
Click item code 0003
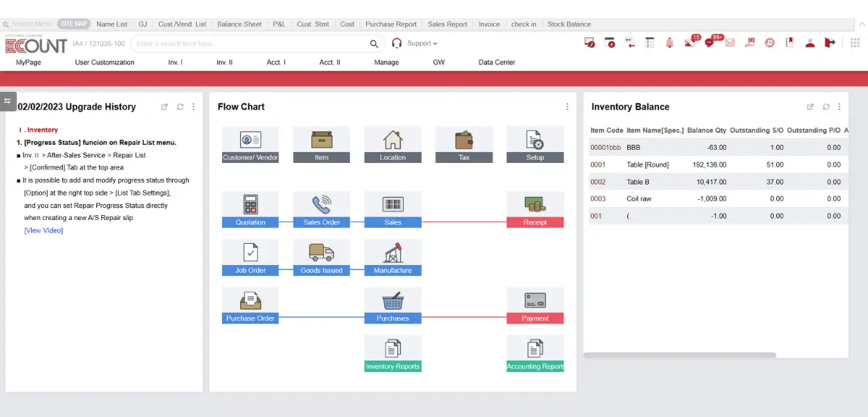(x=598, y=199)
